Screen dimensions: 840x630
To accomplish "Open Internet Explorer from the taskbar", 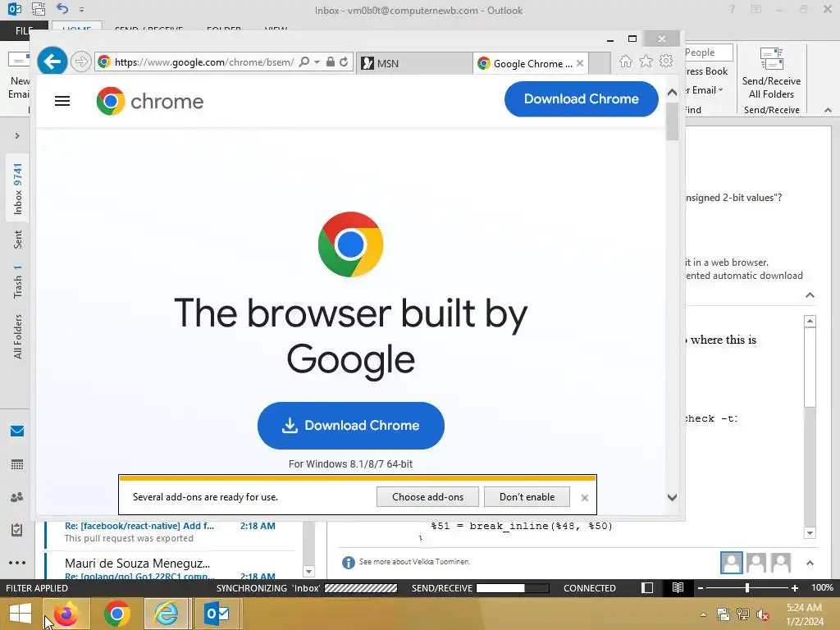I will 166,614.
